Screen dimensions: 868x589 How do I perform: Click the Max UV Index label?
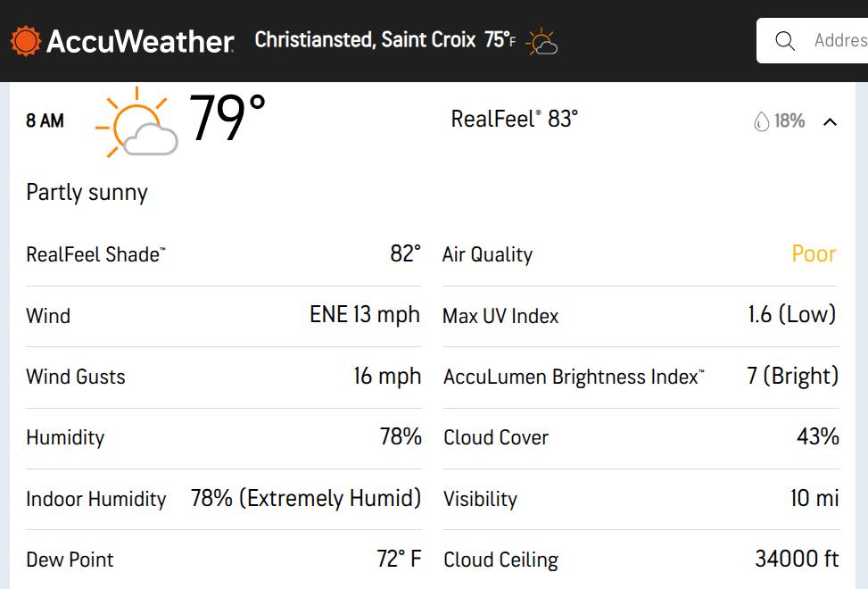500,316
